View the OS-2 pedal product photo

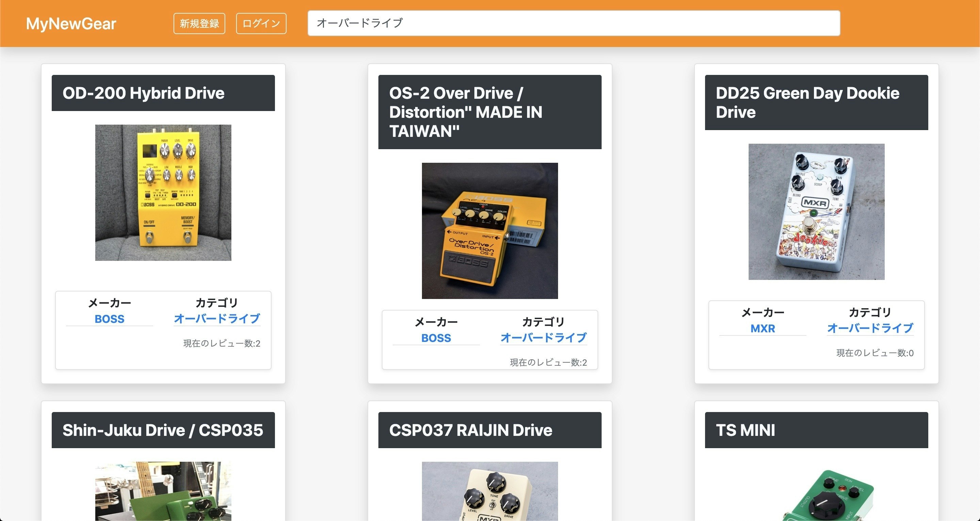(x=490, y=231)
